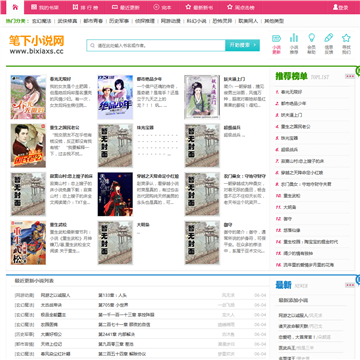Click the teal 开始搜索 search button
Viewport: 360px width, 360px height.
242,45
